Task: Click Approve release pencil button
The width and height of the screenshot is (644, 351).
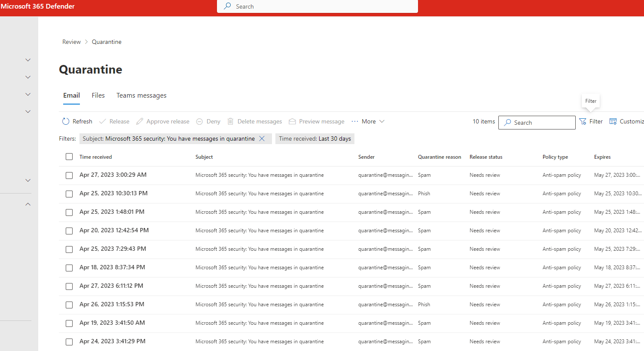Action: pyautogui.click(x=163, y=121)
